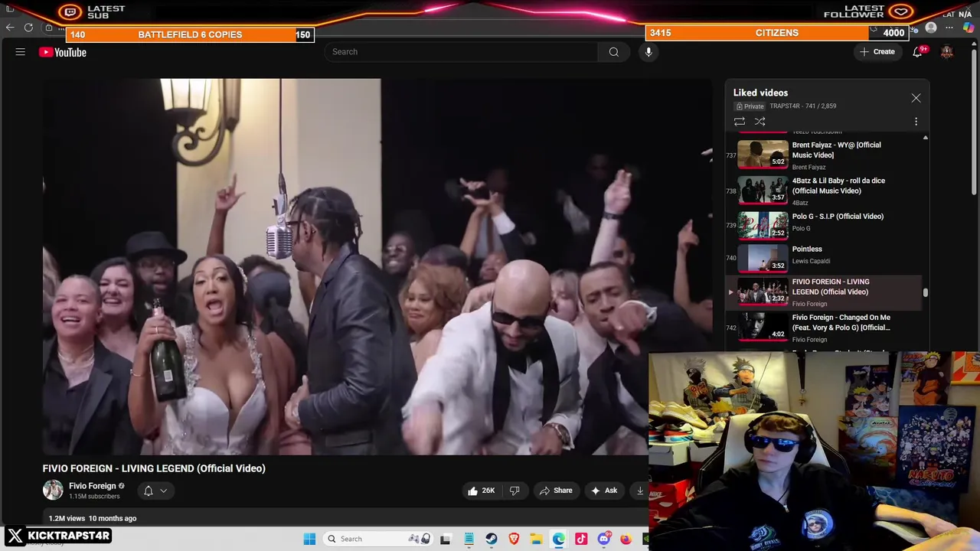Click the views and date description line
The height and width of the screenshot is (551, 980).
click(93, 518)
